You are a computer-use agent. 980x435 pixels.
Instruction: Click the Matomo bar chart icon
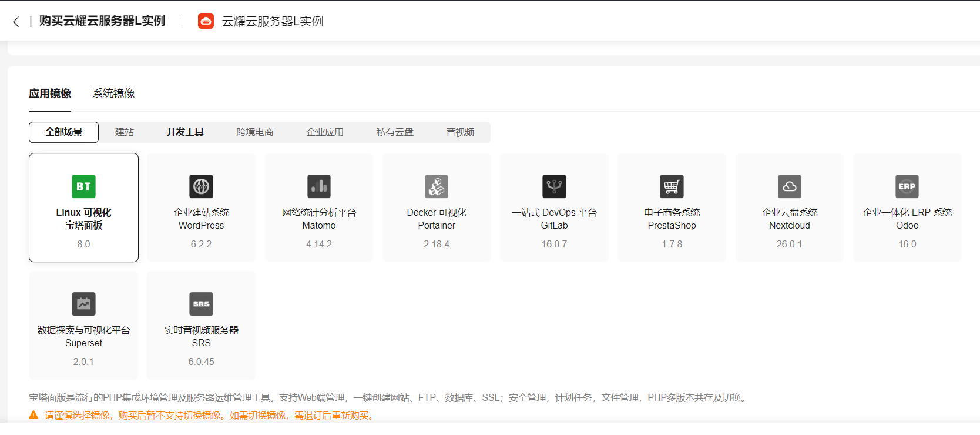pos(319,186)
